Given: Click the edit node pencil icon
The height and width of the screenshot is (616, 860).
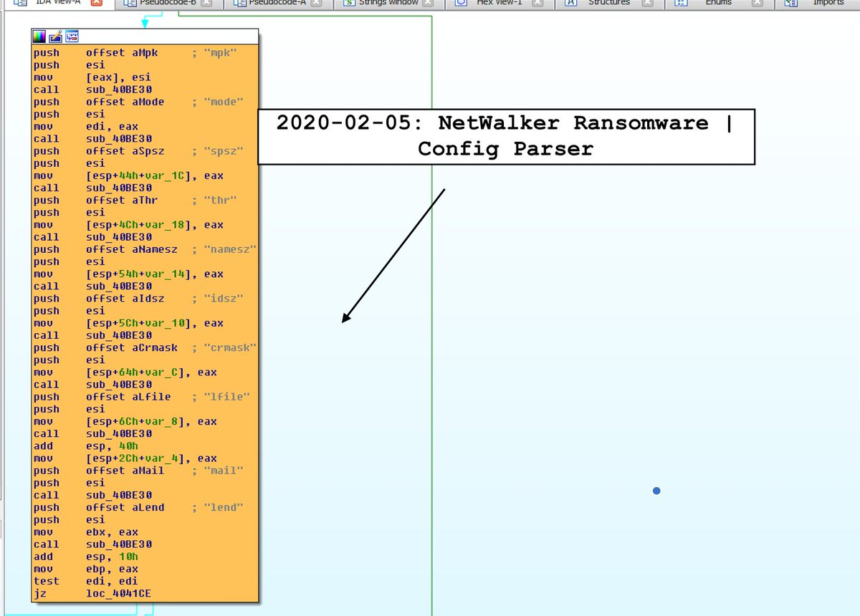Looking at the screenshot, I should [x=55, y=37].
